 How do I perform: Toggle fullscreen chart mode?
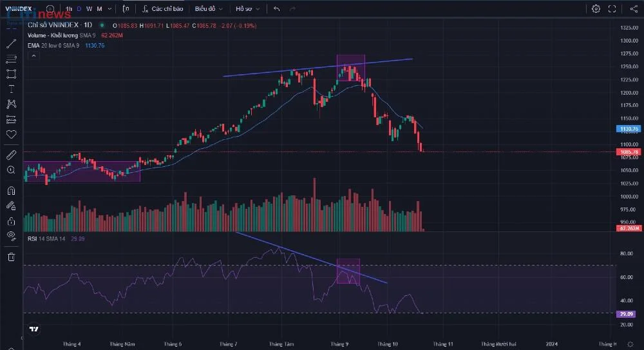612,8
